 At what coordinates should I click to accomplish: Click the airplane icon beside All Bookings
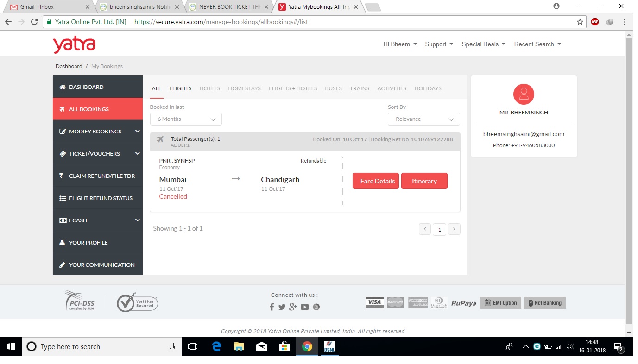(63, 109)
